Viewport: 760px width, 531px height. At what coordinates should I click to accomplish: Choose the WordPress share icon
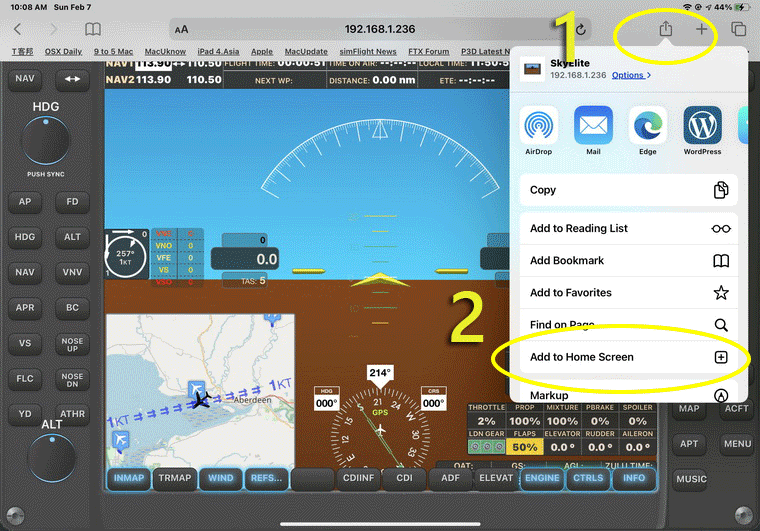(x=702, y=126)
